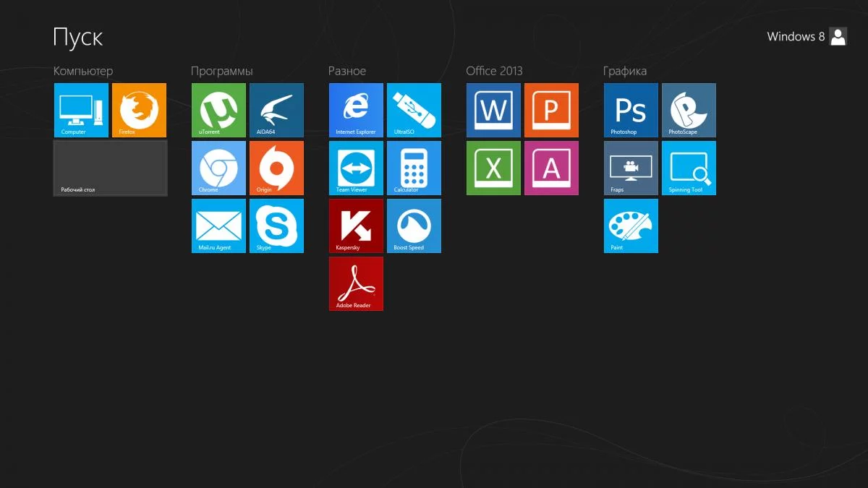The width and height of the screenshot is (868, 488).
Task: Open the Internet Explorer tile
Action: point(356,110)
